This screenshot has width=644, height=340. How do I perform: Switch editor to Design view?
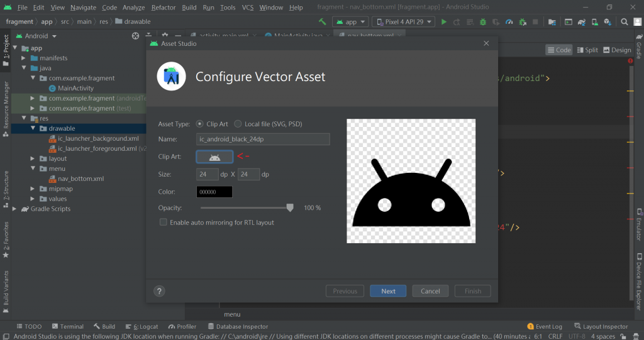(x=617, y=50)
